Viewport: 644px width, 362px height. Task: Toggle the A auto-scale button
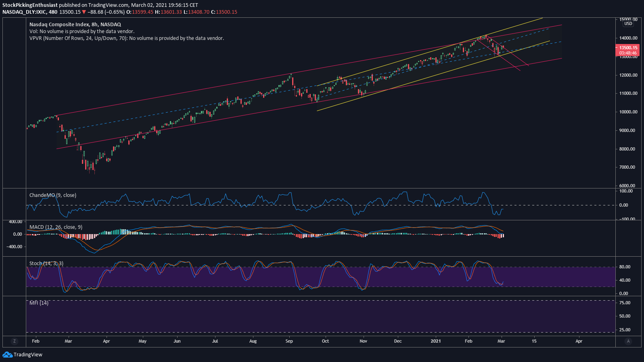point(628,341)
